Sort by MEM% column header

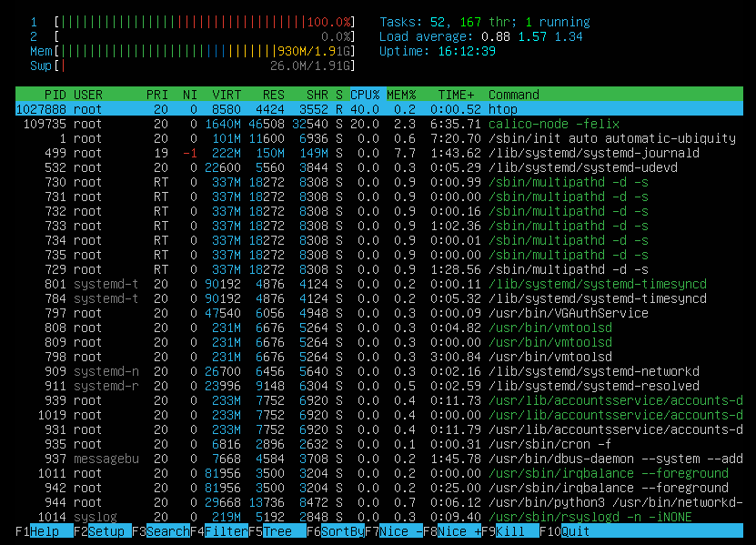point(400,95)
